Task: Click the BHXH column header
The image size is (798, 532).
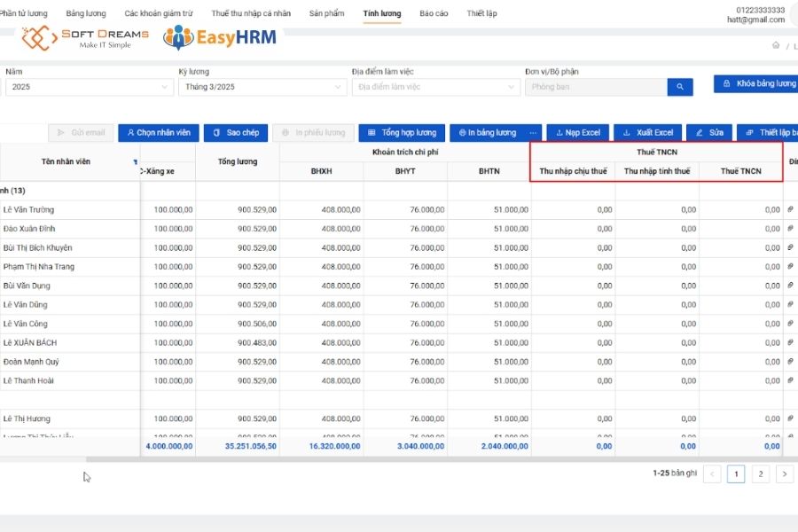Action: [x=322, y=171]
